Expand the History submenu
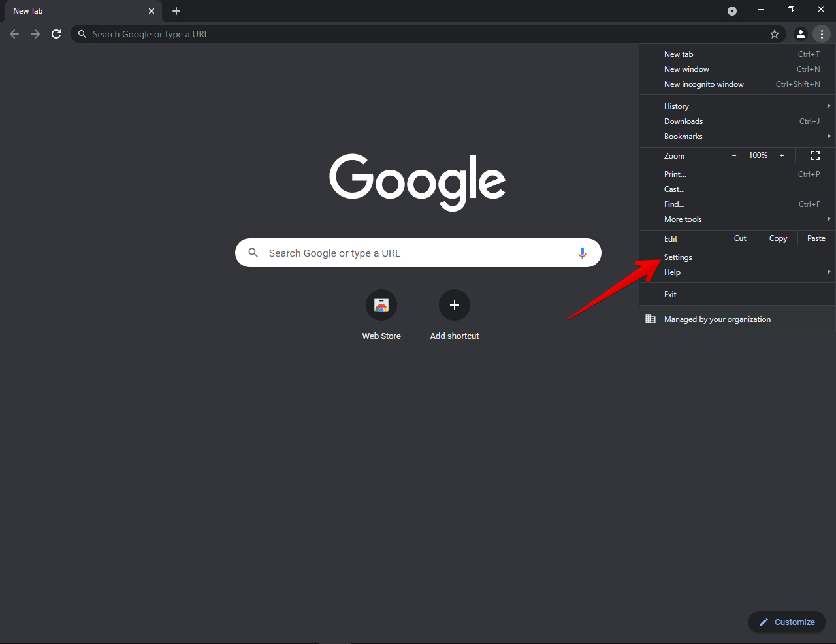The height and width of the screenshot is (644, 836). tap(737, 106)
